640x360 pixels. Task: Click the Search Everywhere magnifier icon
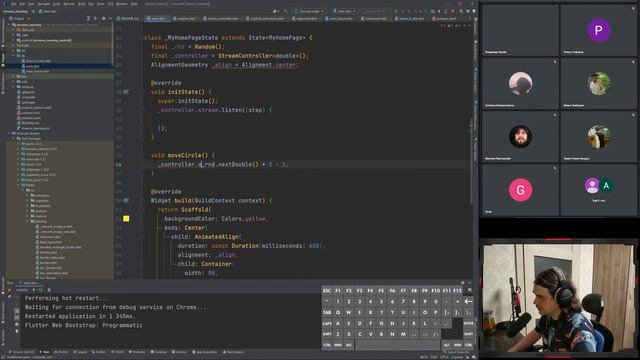pyautogui.click(x=461, y=11)
